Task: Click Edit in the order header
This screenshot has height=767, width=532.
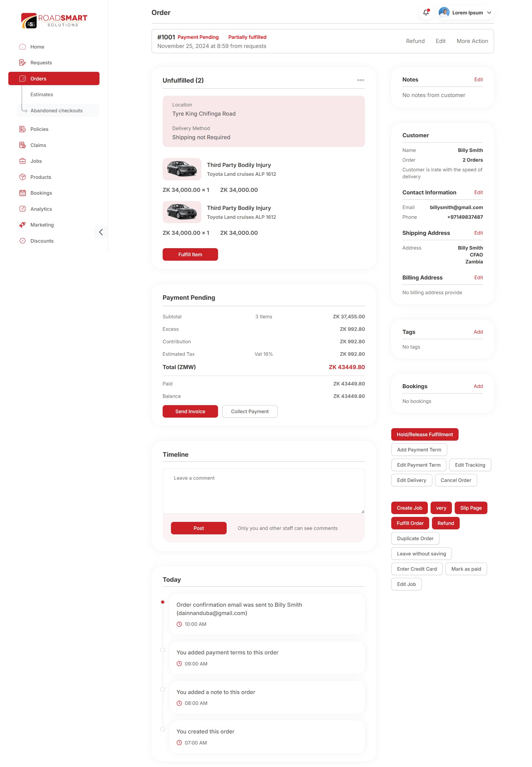Action: [441, 41]
